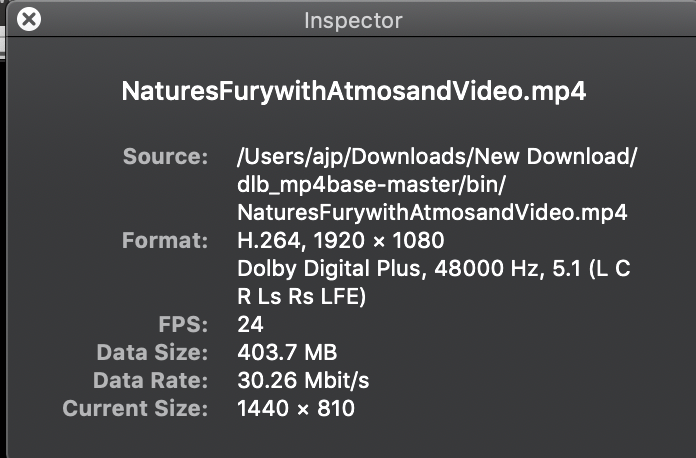
Task: Select the 1440 × 810 current size value
Action: 296,408
